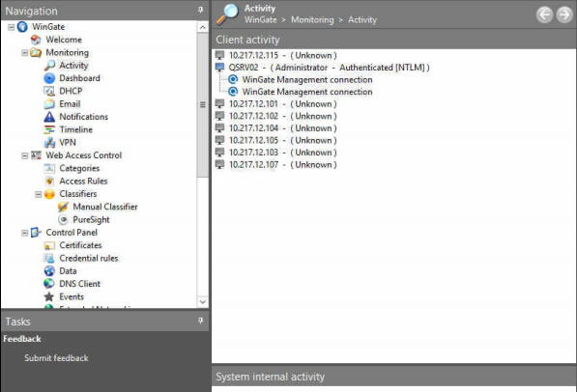Click the Dashboard icon in the tree
This screenshot has height=392, width=577.
click(x=49, y=78)
